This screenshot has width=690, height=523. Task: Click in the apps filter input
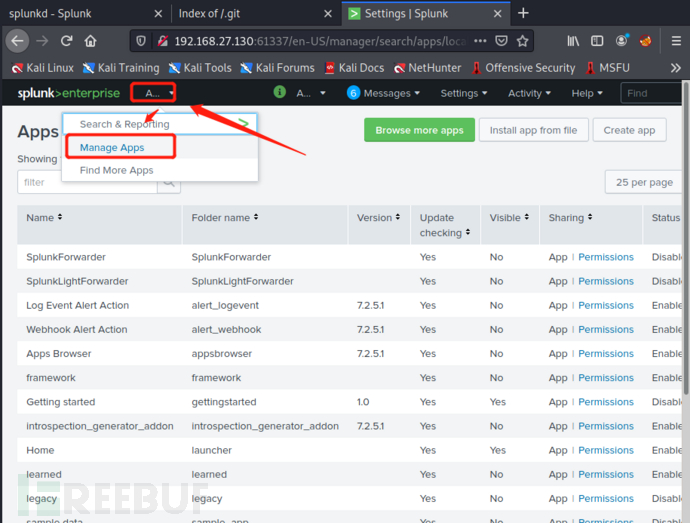coord(87,182)
